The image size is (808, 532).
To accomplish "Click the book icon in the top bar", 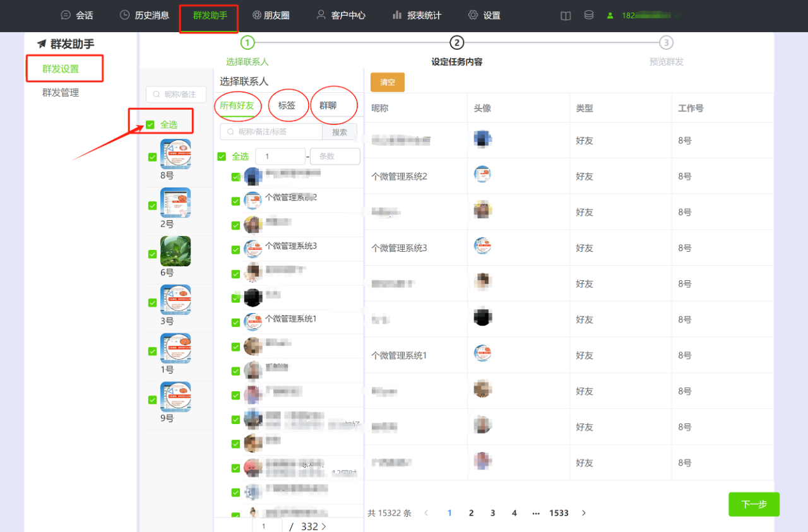I will click(566, 16).
